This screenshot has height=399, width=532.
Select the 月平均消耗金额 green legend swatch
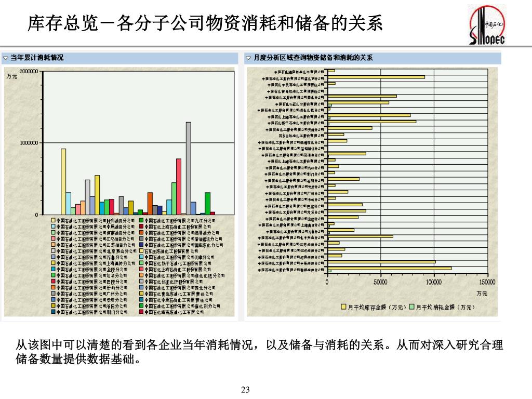click(411, 307)
